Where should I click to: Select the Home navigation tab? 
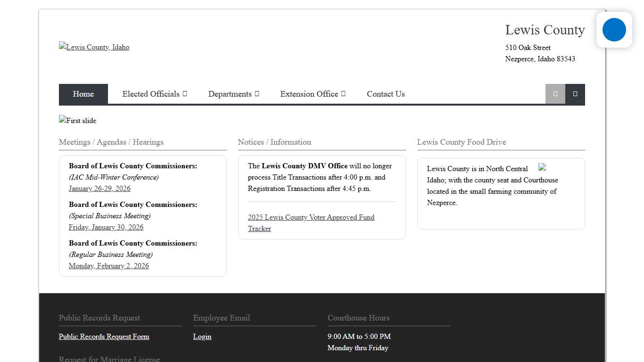point(83,94)
